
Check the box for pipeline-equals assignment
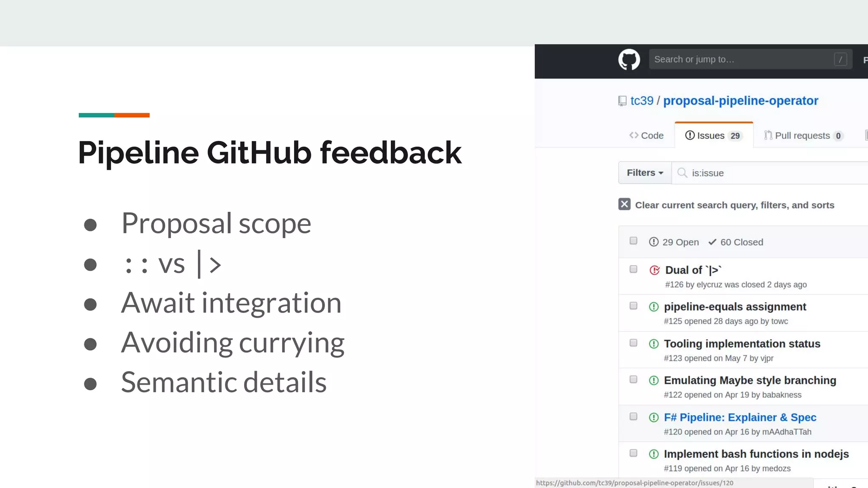tap(634, 305)
